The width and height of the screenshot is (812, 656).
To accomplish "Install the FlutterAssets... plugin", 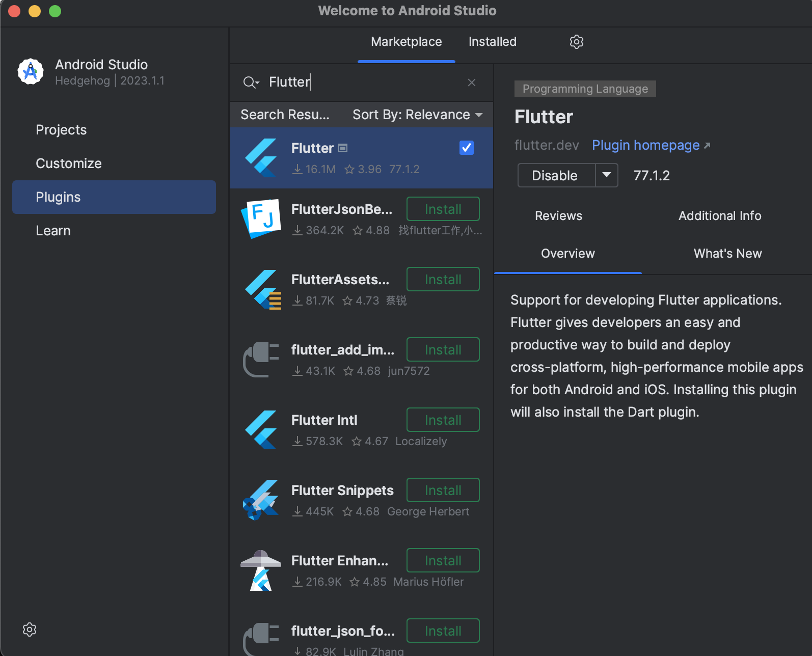I will point(443,279).
